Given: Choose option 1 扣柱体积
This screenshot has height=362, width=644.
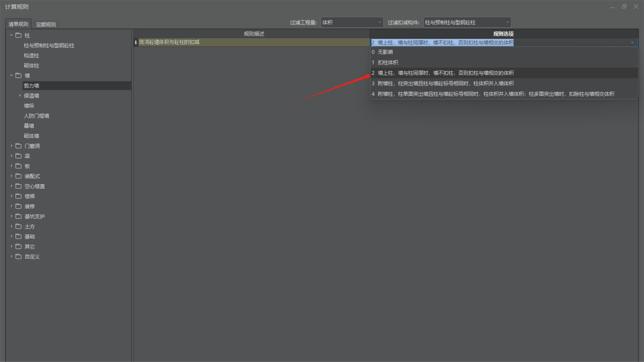Looking at the screenshot, I should click(504, 62).
